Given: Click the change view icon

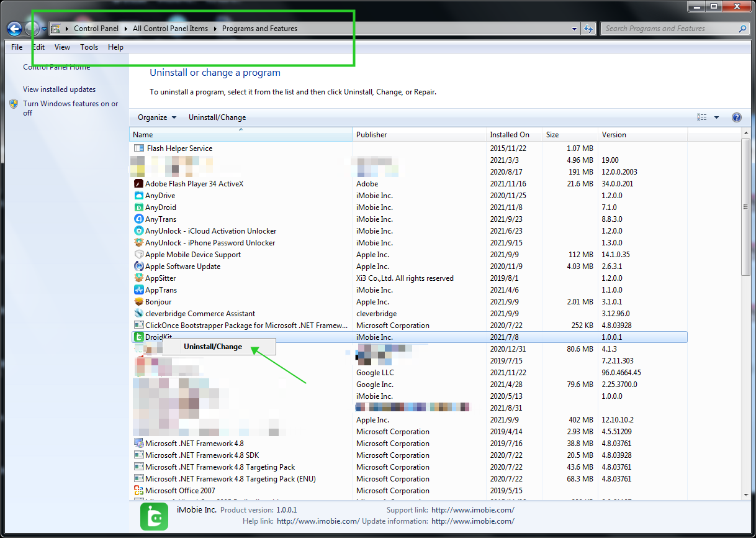Looking at the screenshot, I should coord(702,117).
